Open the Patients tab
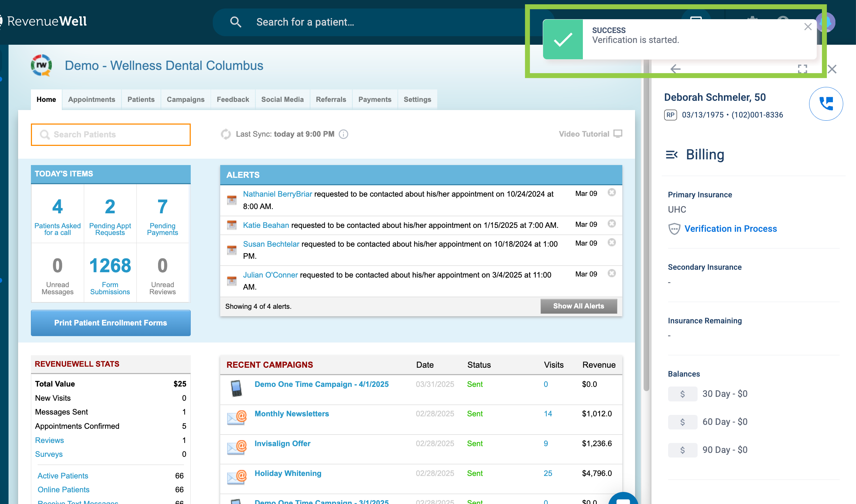Image resolution: width=856 pixels, height=504 pixels. tap(141, 100)
